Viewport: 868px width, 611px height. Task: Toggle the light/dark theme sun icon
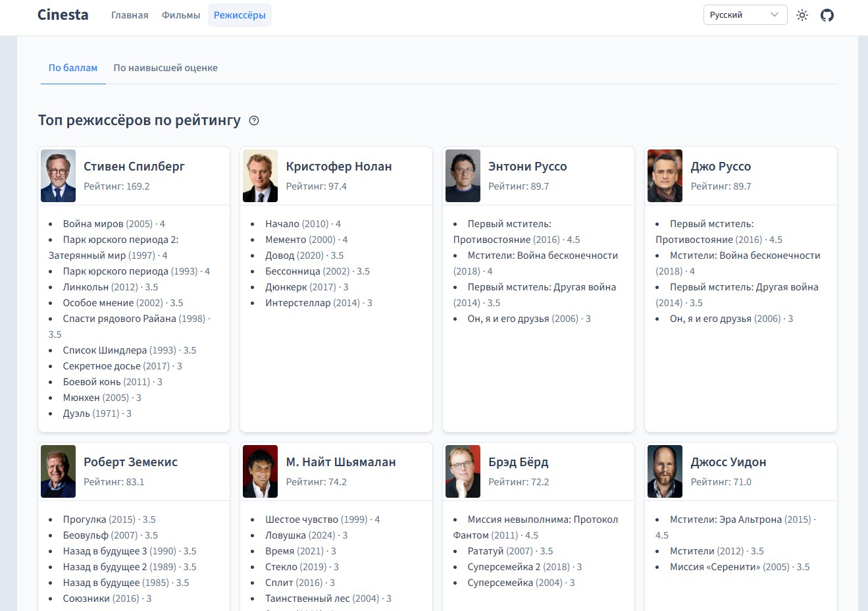pyautogui.click(x=802, y=15)
